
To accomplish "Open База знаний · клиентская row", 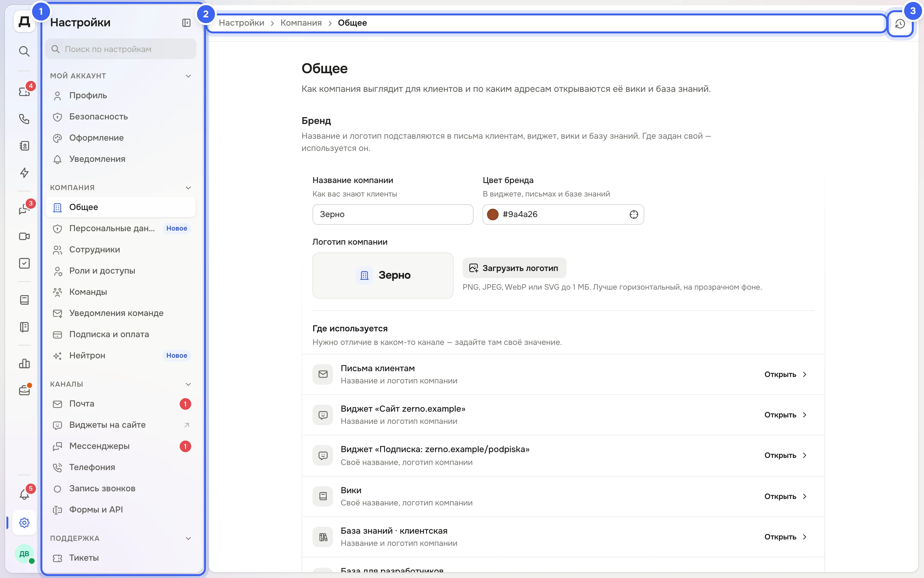I will tap(563, 537).
